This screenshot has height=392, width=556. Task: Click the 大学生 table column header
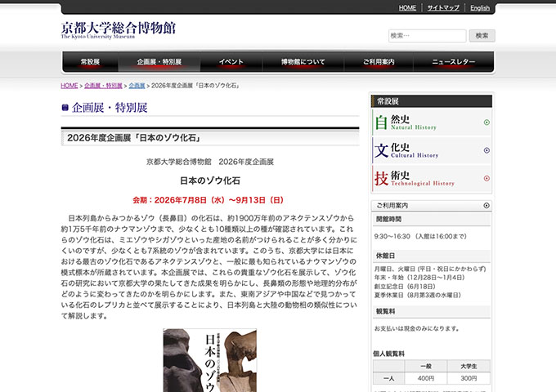click(469, 366)
